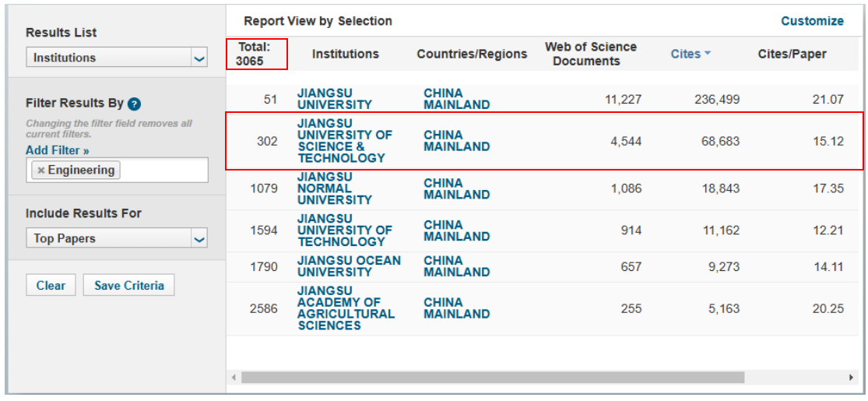Click CHINA MAINLAND in the Jiangsu University row
The width and height of the screenshot is (868, 401).
(x=457, y=99)
